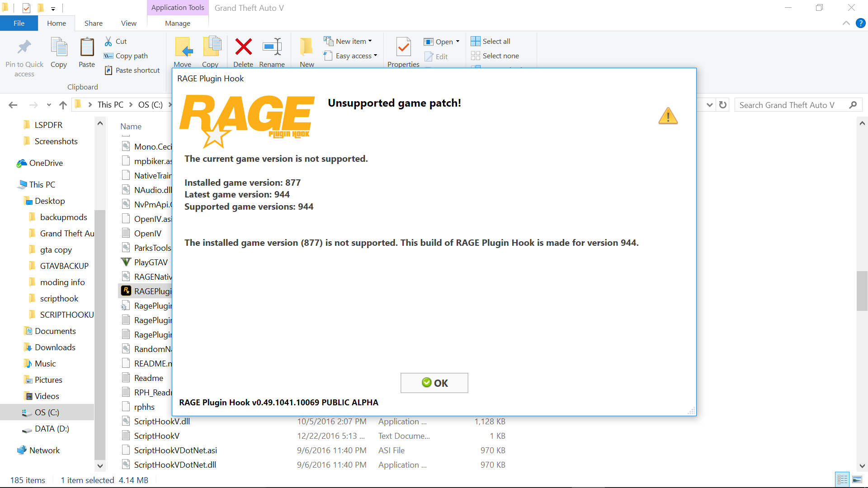Click the Cut scissors icon

click(x=108, y=41)
